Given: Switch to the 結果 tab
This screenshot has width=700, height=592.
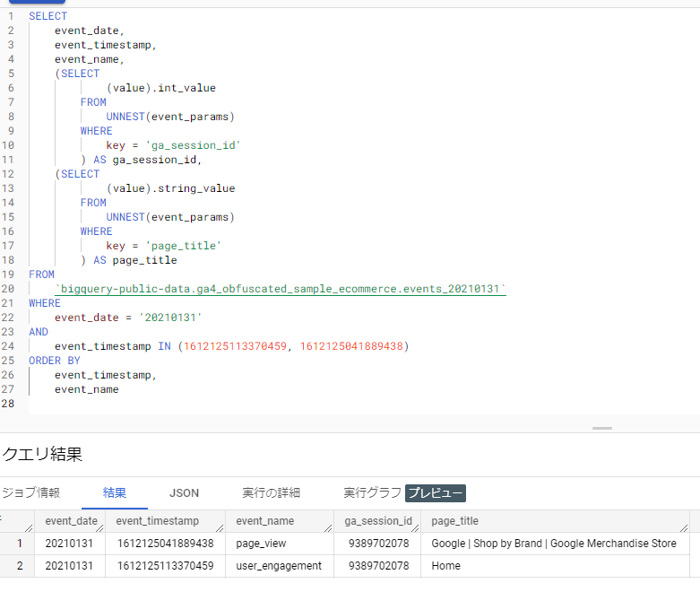Looking at the screenshot, I should [115, 492].
